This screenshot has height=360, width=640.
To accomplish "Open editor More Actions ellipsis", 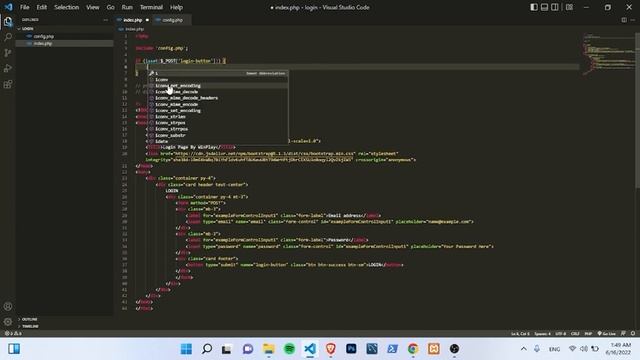I will click(x=633, y=20).
